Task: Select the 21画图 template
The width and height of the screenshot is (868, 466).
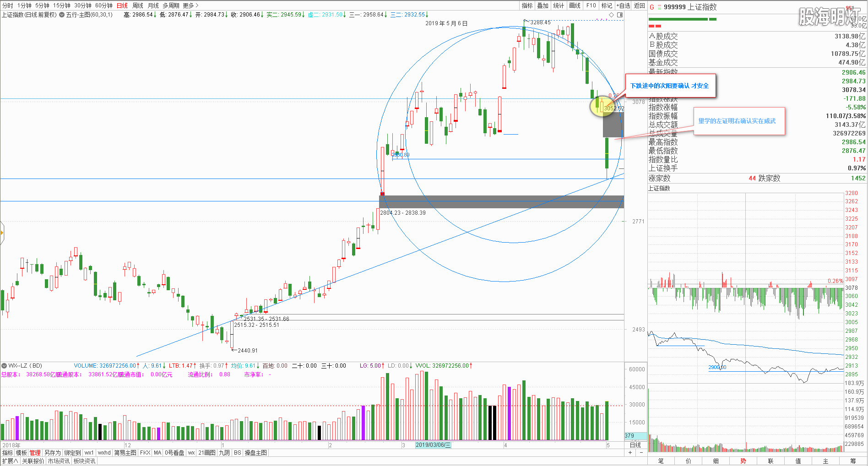Action: 207,453
